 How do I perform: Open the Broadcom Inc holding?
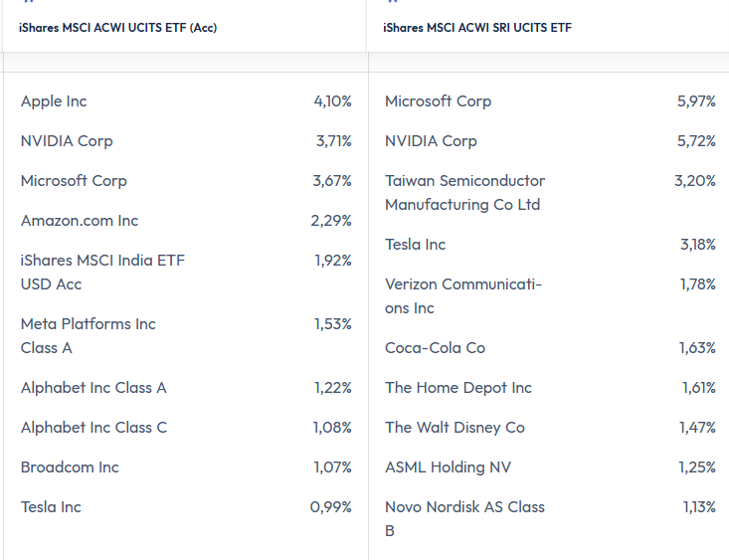(x=70, y=467)
